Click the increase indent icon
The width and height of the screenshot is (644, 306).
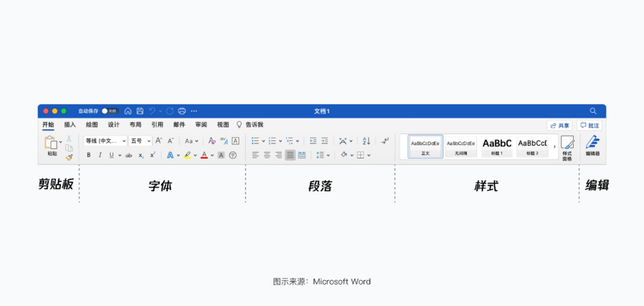[324, 141]
